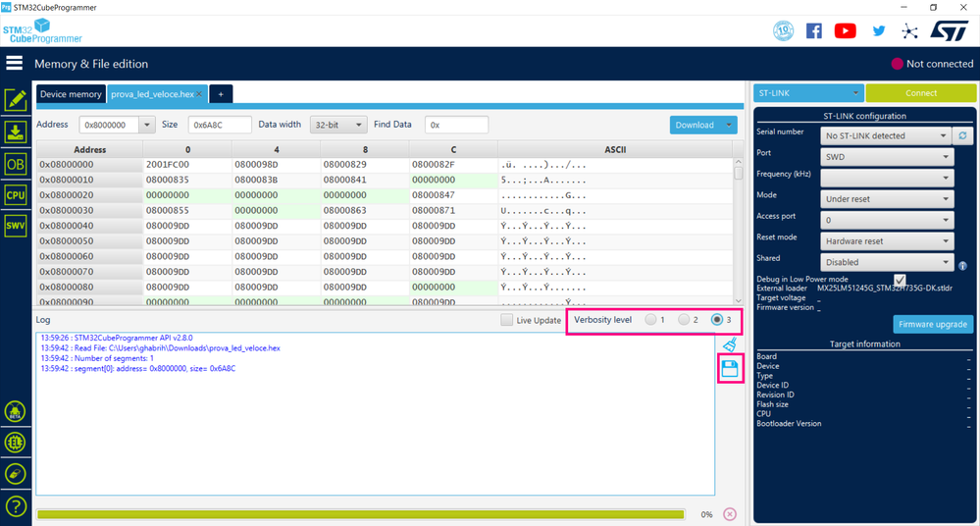Open the Serial number dropdown
Screen dimensions: 980x526
click(886, 135)
